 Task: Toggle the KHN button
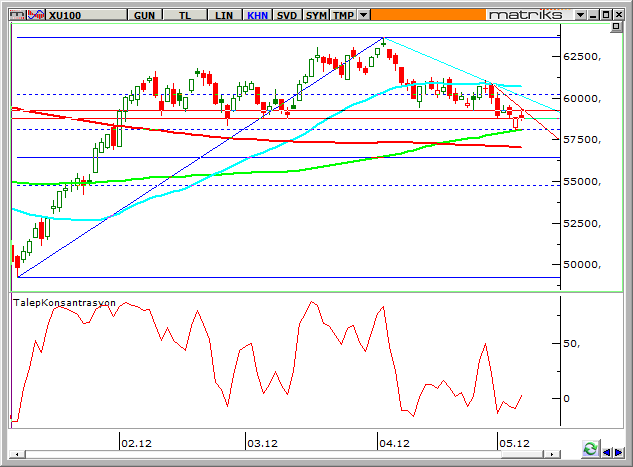257,15
